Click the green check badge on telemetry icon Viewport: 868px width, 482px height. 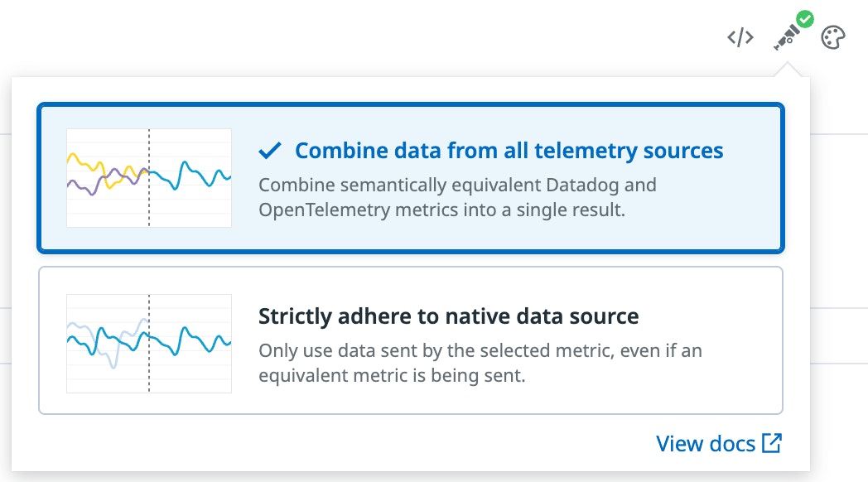point(804,19)
